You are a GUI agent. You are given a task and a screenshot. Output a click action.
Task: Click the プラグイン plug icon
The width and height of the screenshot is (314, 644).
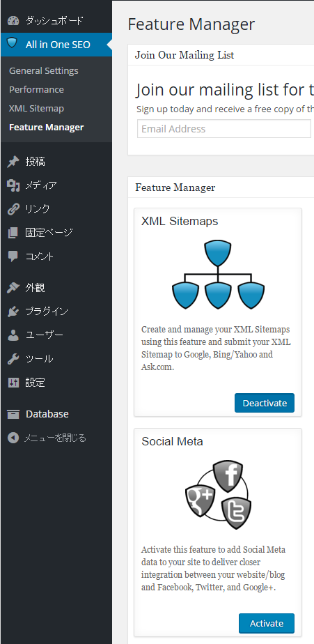point(13,312)
